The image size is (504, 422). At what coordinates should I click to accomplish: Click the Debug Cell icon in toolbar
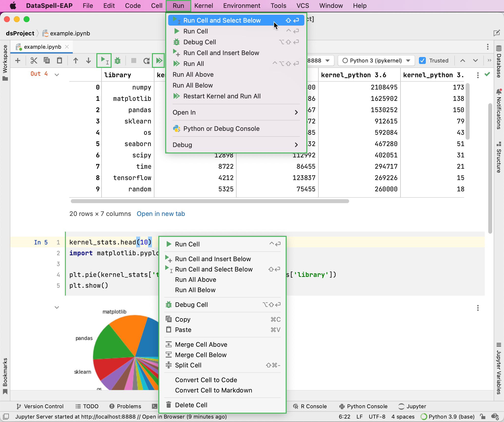pyautogui.click(x=118, y=61)
